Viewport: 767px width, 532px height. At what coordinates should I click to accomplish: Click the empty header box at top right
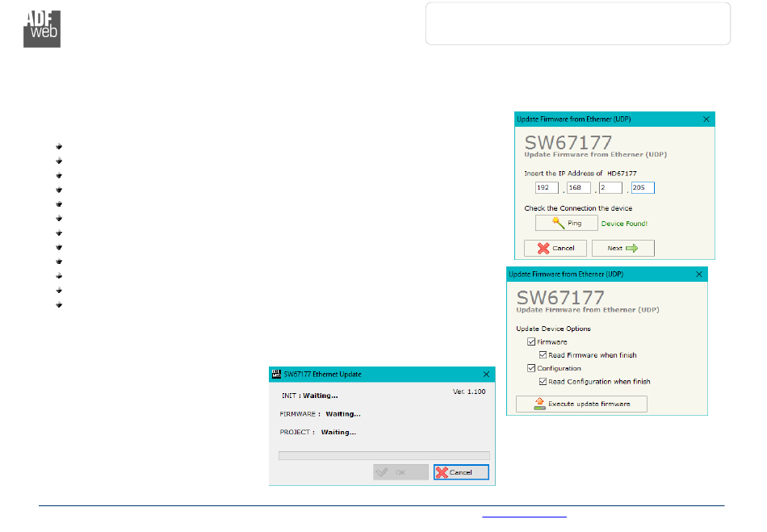(x=578, y=23)
